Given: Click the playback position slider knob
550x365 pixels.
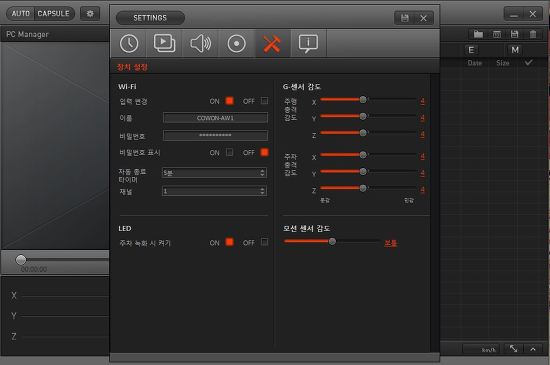Looking at the screenshot, I should click(21, 260).
